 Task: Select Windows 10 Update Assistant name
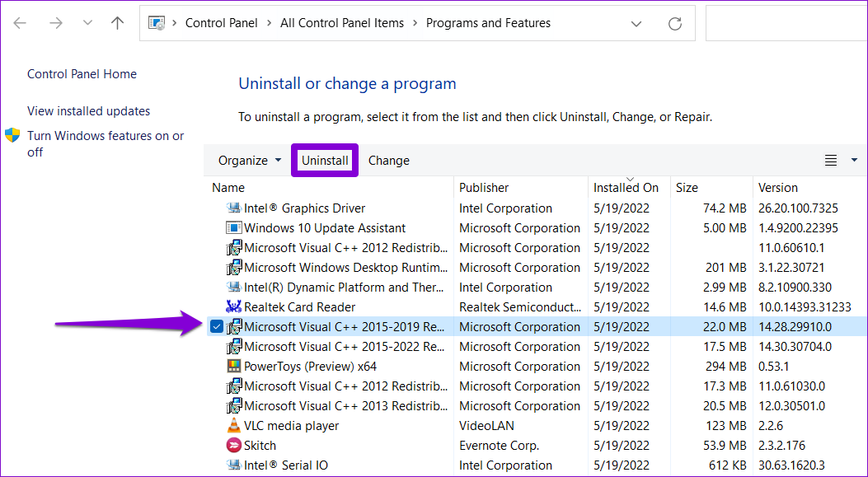(325, 228)
